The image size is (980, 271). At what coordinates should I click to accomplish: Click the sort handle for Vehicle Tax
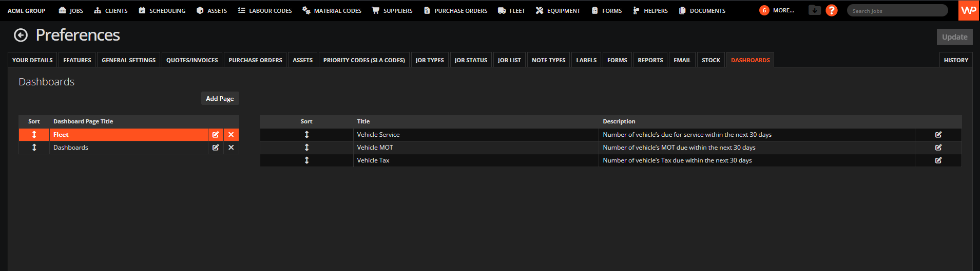point(306,160)
